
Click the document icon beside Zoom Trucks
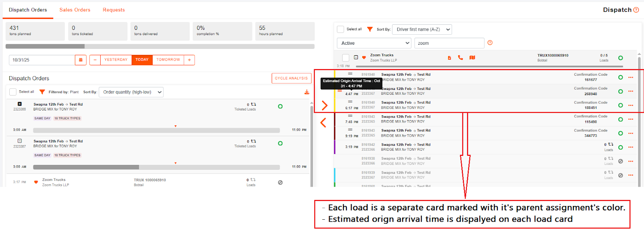point(449,58)
